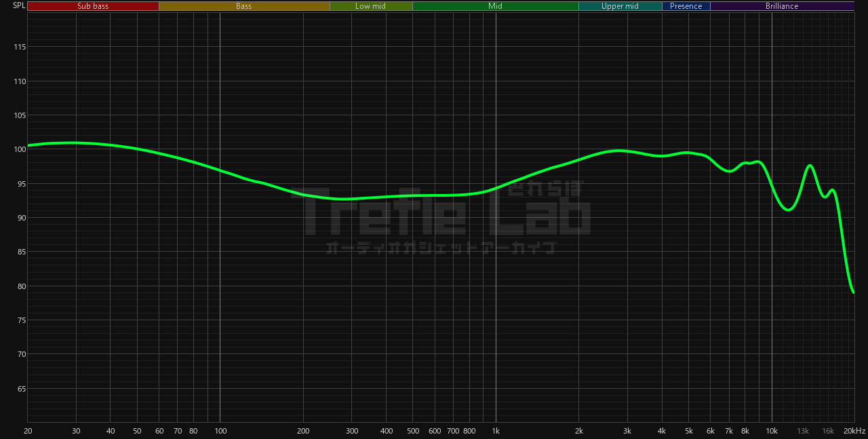868x439 pixels.
Task: Click the 105 SPL axis value
Action: coord(19,115)
